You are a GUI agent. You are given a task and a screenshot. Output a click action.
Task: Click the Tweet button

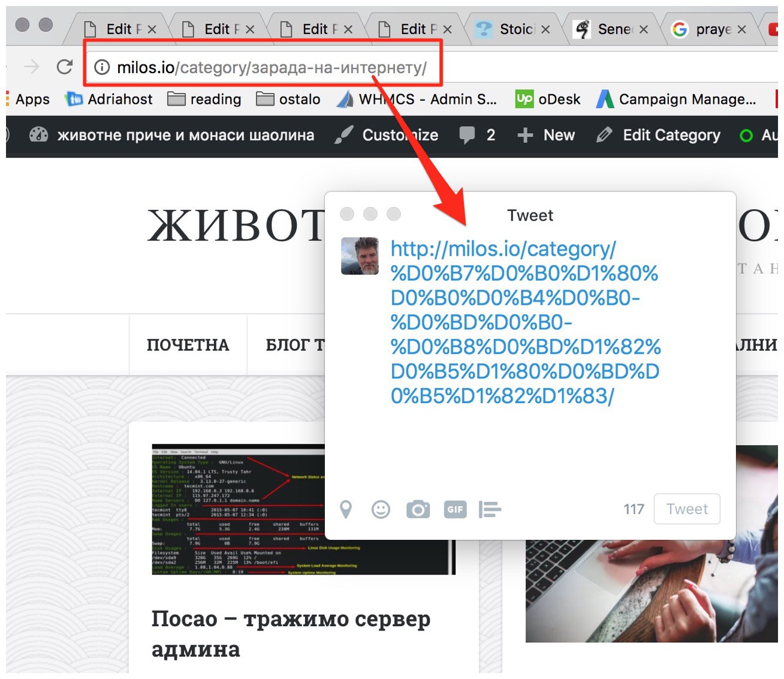pyautogui.click(x=686, y=509)
